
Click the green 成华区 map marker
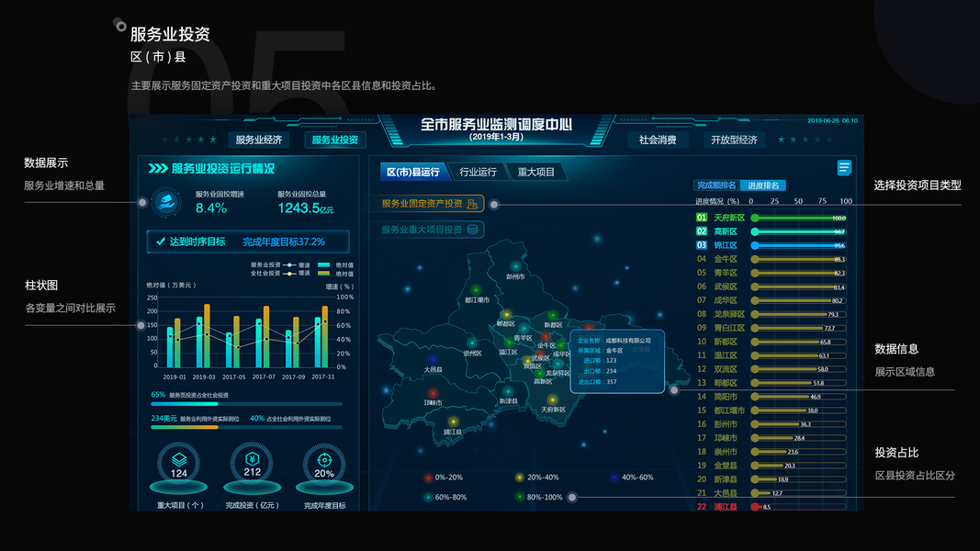coord(561,345)
